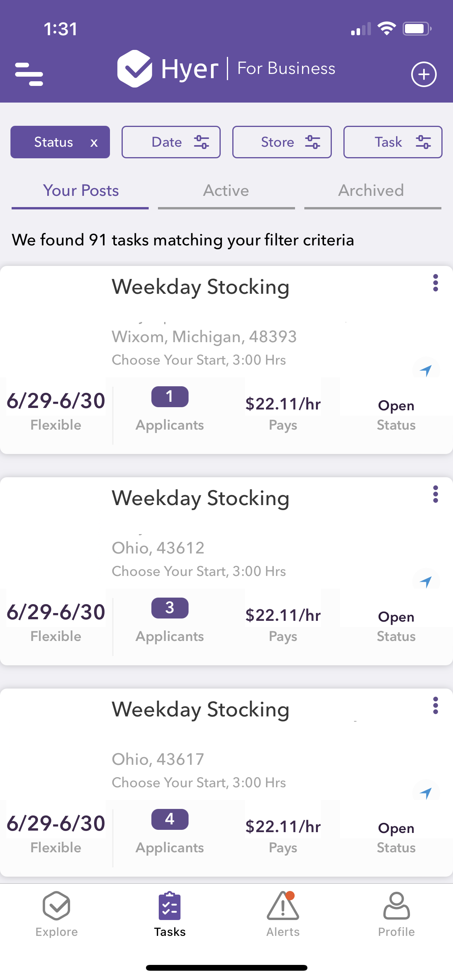Image resolution: width=453 pixels, height=980 pixels.
Task: View the 3 applicants badge
Action: [x=170, y=608]
